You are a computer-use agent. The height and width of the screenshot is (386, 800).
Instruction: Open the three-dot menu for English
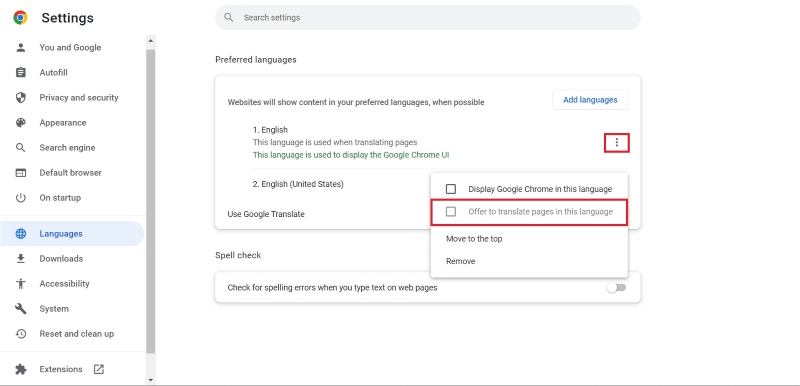(617, 143)
